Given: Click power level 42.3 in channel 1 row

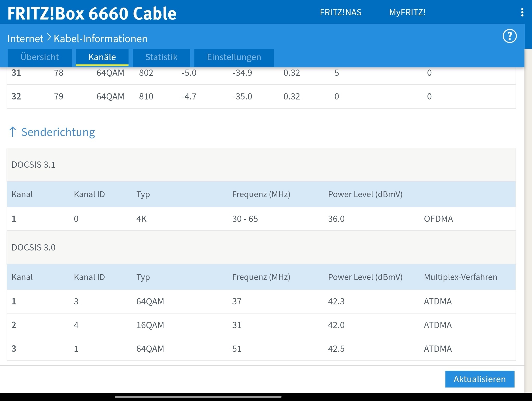Looking at the screenshot, I should [x=336, y=301].
